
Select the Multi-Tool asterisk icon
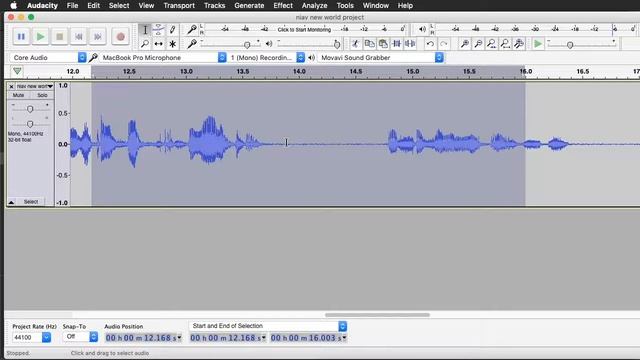172,44
